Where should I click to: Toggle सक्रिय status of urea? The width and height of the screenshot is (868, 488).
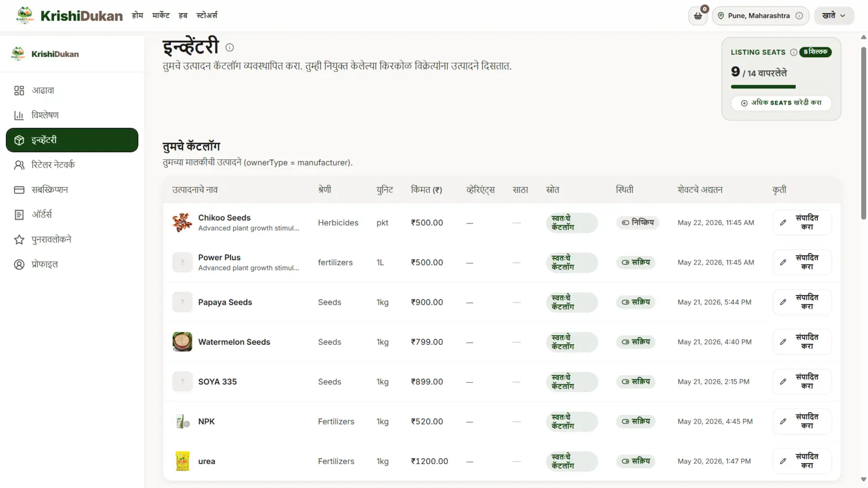[636, 461]
